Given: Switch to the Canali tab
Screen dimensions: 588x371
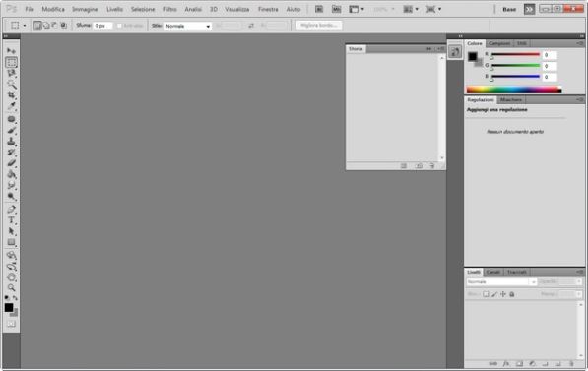Looking at the screenshot, I should pyautogui.click(x=493, y=272).
